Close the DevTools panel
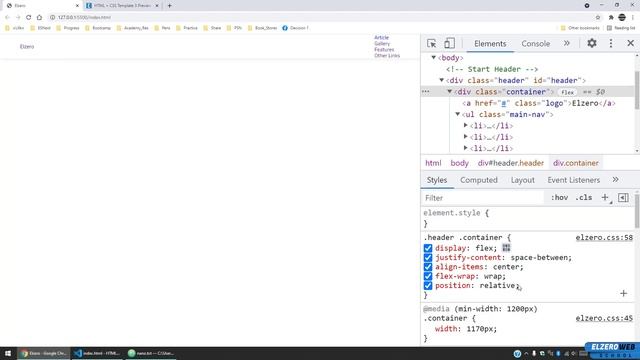 coord(630,43)
